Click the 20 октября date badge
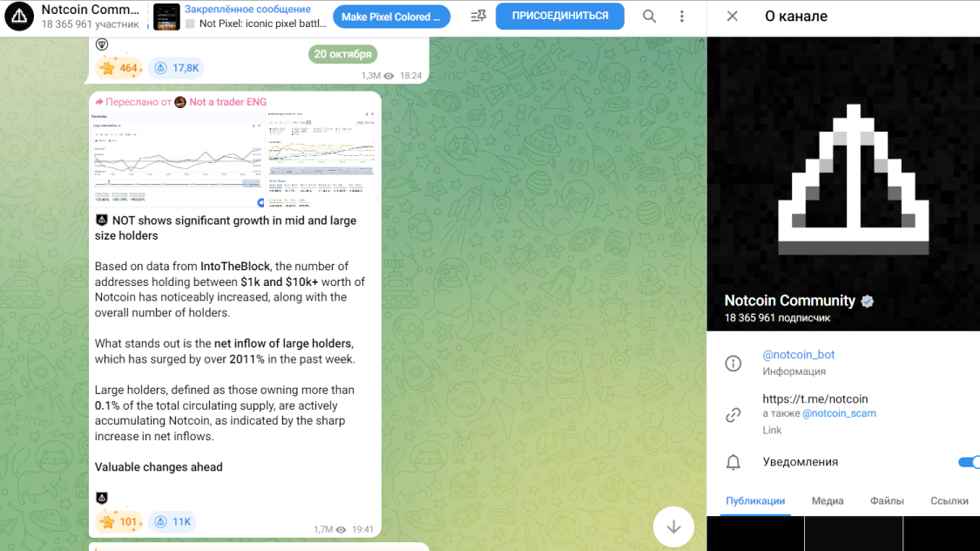980x551 pixels. 342,54
